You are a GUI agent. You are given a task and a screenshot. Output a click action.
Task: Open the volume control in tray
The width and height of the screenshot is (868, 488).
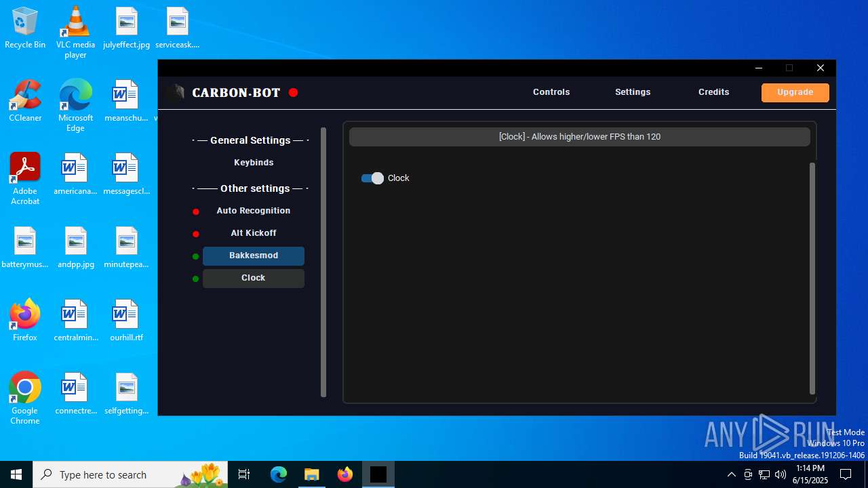(780, 474)
